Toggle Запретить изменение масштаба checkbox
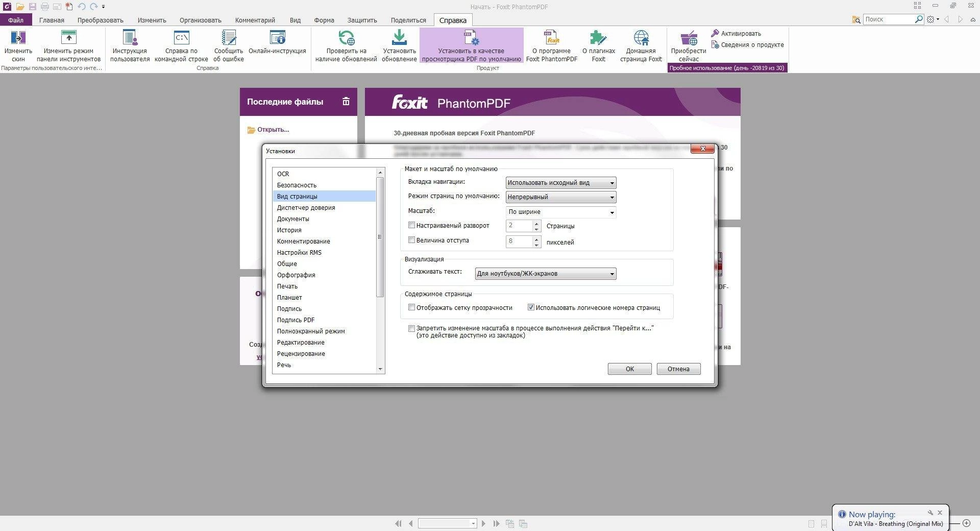Image resolution: width=980 pixels, height=531 pixels. [411, 328]
